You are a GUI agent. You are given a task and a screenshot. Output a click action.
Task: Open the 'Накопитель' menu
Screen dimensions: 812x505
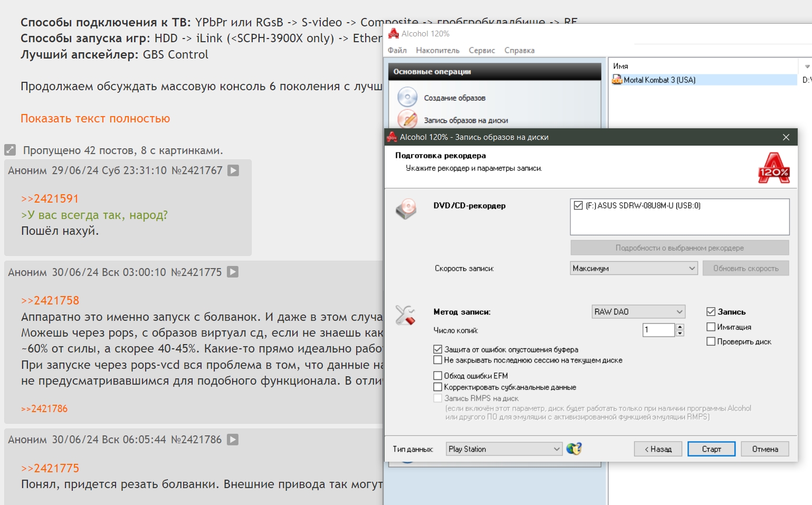(x=437, y=50)
